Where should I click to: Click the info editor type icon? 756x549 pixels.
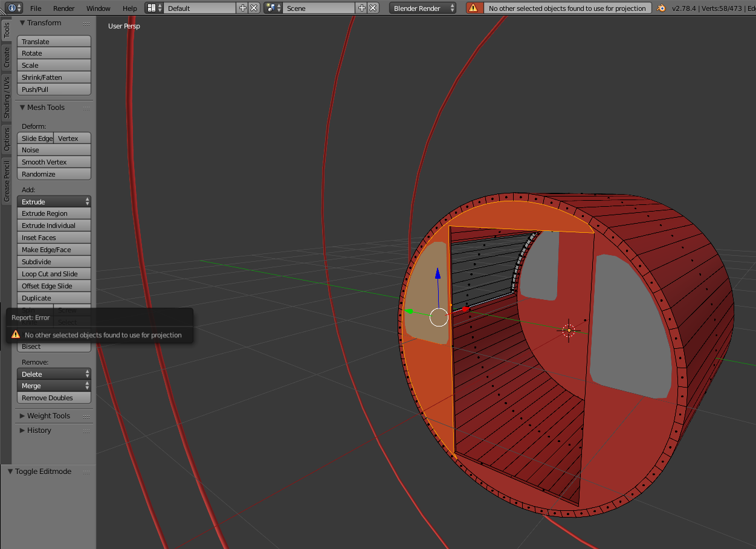pyautogui.click(x=11, y=8)
